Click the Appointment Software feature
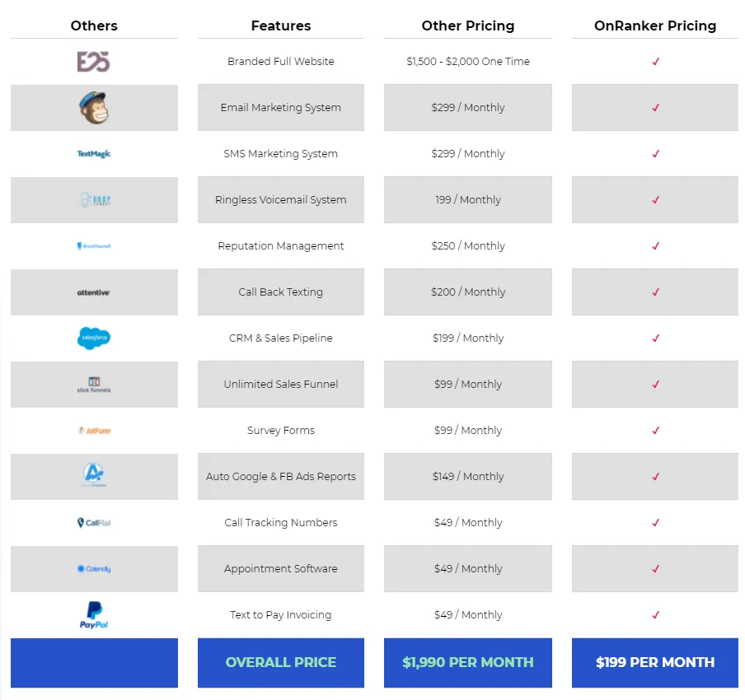Viewport: 745px width, 700px height. tap(281, 568)
